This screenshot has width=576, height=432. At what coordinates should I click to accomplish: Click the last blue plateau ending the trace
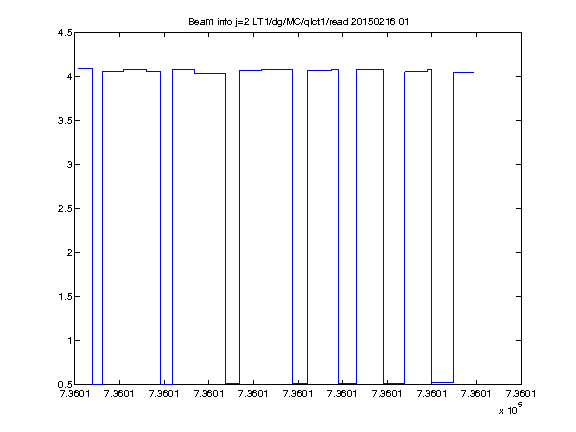click(464, 72)
